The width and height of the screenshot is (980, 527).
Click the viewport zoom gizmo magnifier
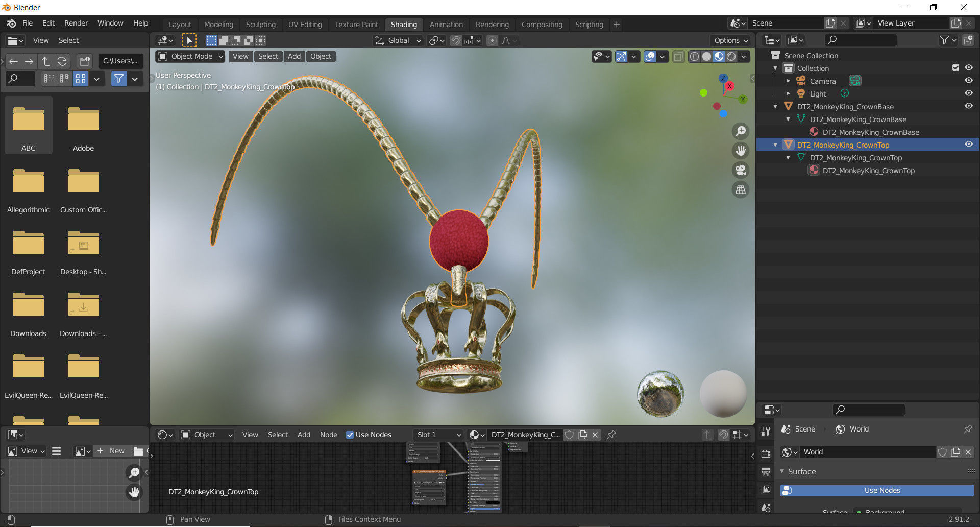(x=740, y=131)
